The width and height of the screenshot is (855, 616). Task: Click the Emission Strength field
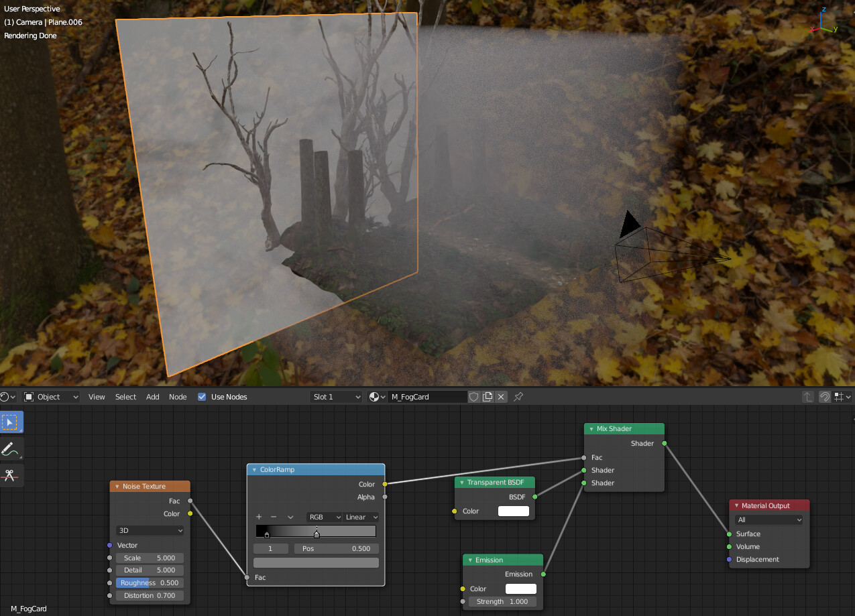tap(502, 601)
